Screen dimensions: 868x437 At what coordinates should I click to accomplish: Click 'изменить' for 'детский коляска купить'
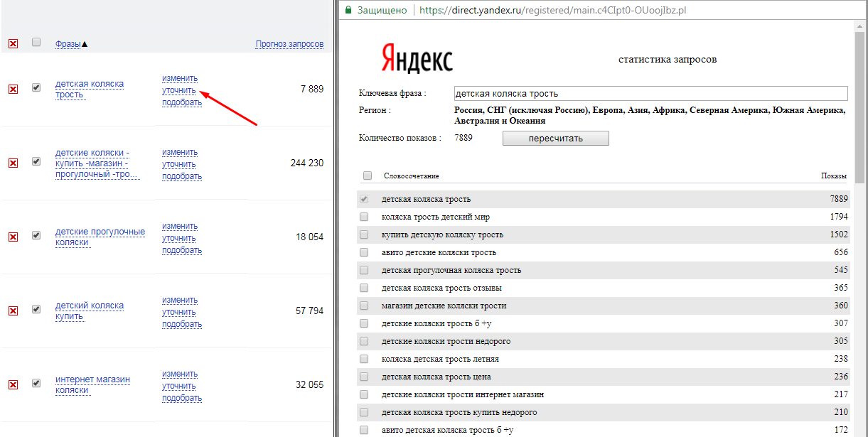(180, 300)
